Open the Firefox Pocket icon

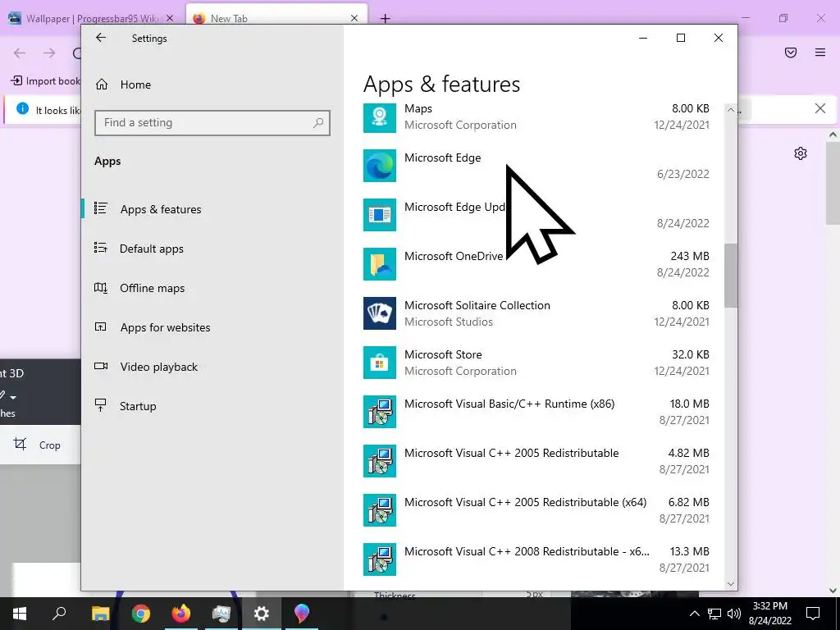point(791,52)
